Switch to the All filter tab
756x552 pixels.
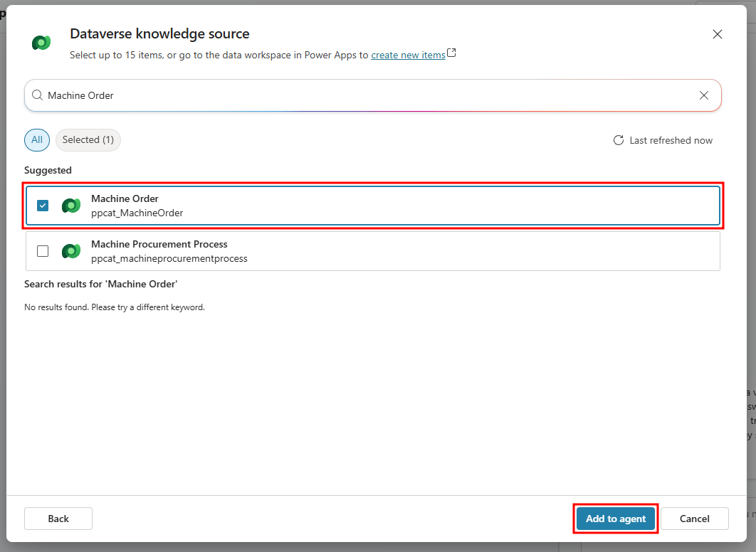(37, 139)
